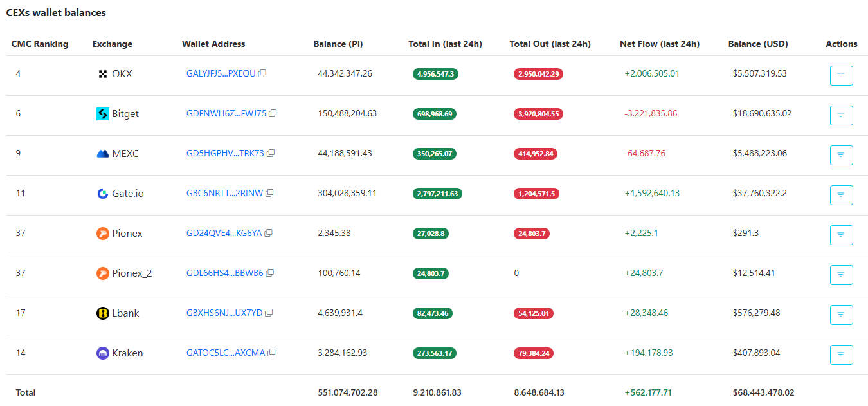
Task: Click the Gate.io exchange logo
Action: (x=102, y=194)
